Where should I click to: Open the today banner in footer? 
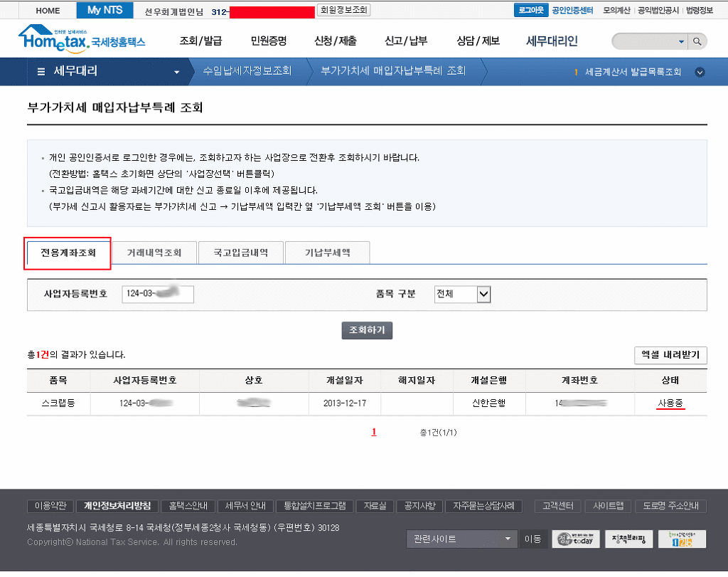(x=576, y=539)
